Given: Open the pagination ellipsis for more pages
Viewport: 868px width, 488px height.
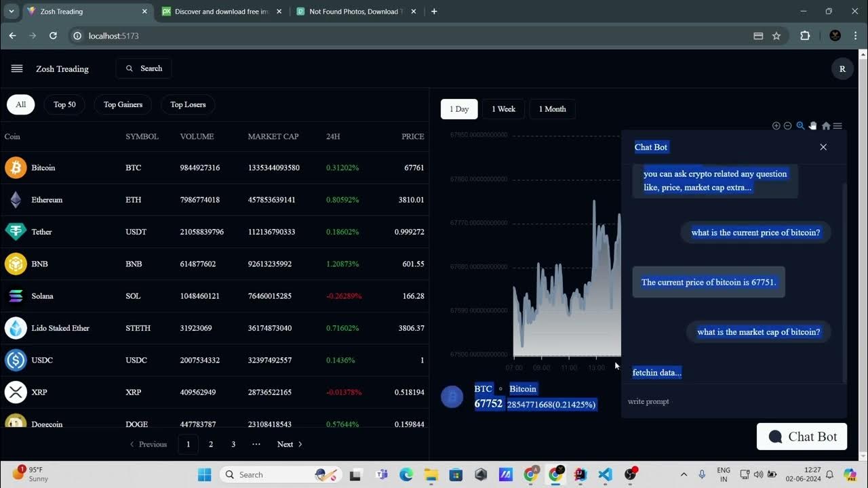Looking at the screenshot, I should pos(256,444).
